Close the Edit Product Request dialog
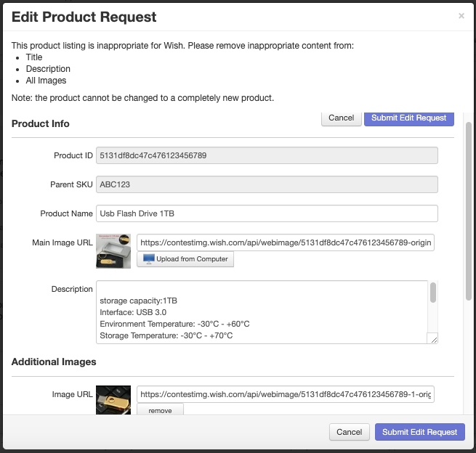Image resolution: width=476 pixels, height=453 pixels. (x=461, y=16)
